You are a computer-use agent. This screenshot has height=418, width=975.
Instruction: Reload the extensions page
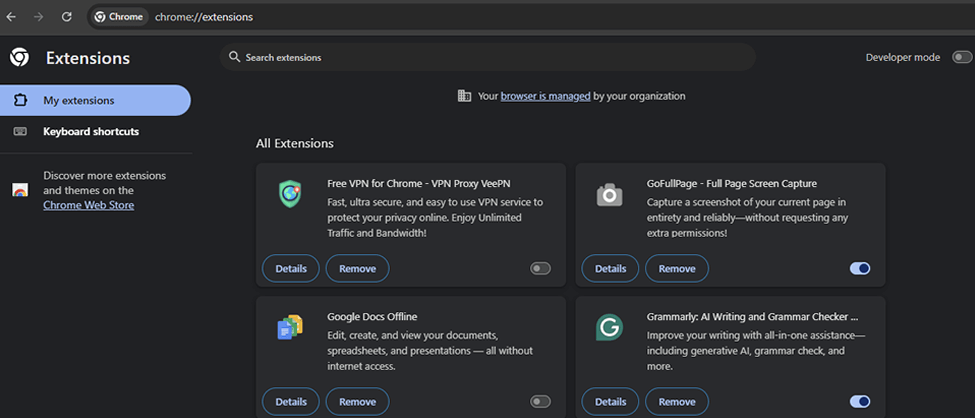point(67,17)
